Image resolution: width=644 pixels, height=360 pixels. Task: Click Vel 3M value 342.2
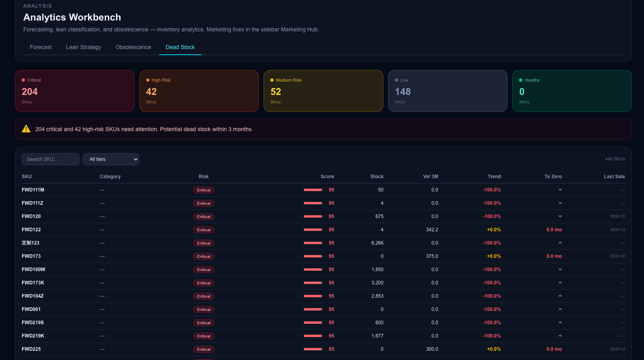432,230
